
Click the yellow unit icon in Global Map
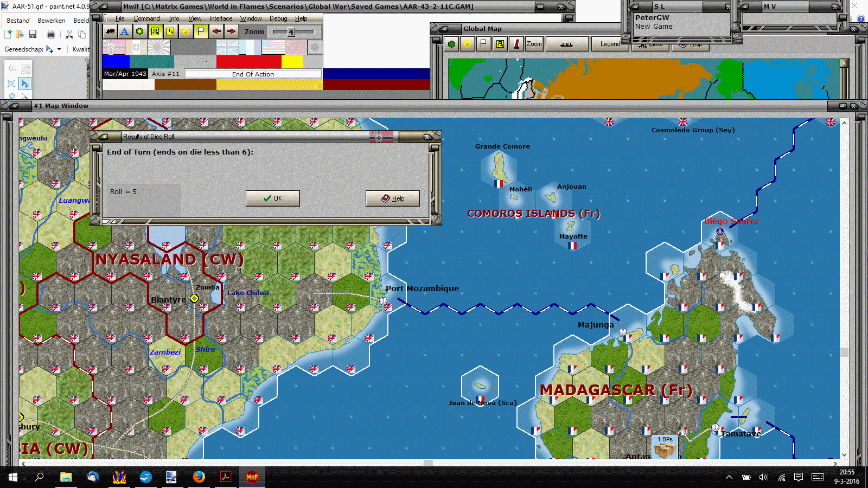[500, 44]
